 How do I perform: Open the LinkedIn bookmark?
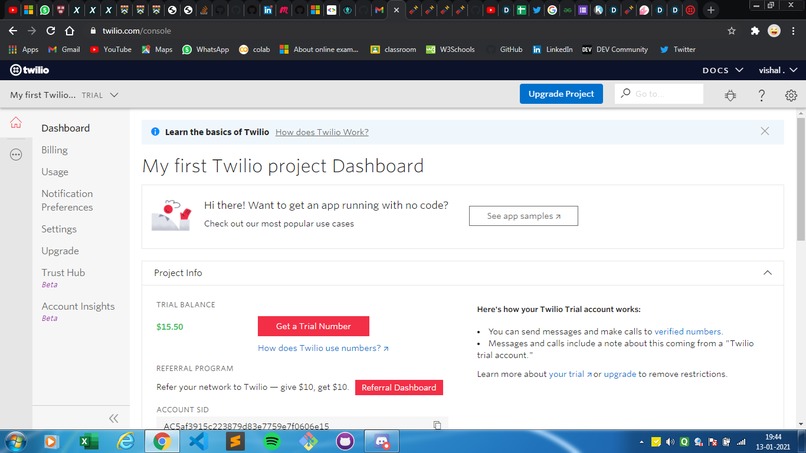pyautogui.click(x=553, y=49)
